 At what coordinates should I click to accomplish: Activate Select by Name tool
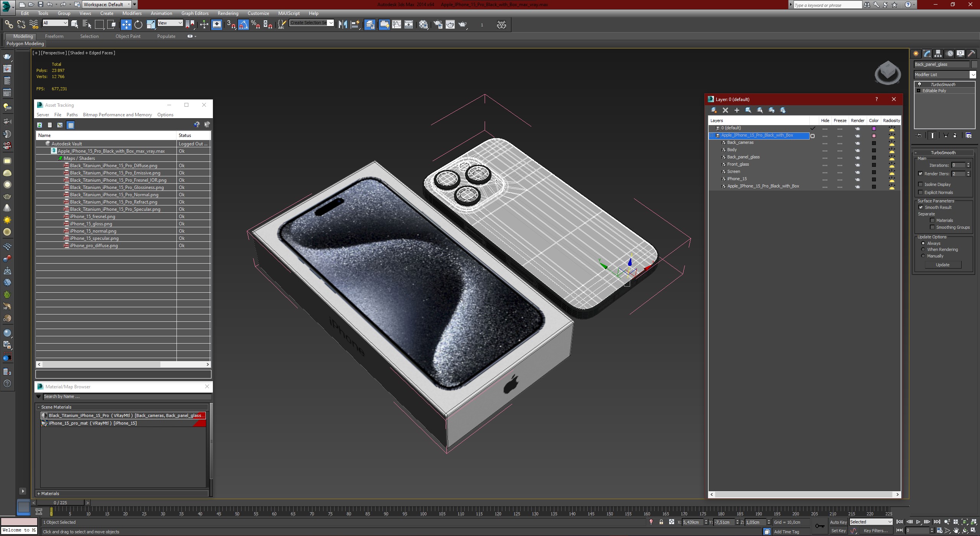coord(87,24)
